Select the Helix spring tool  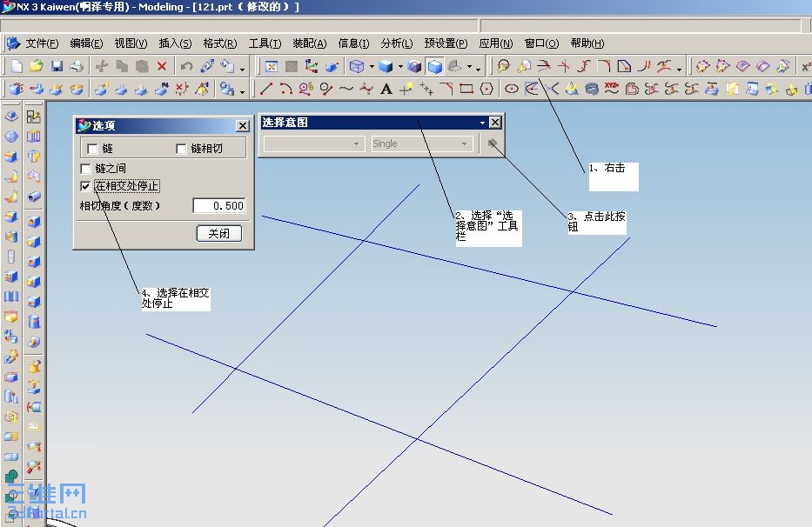coord(592,89)
